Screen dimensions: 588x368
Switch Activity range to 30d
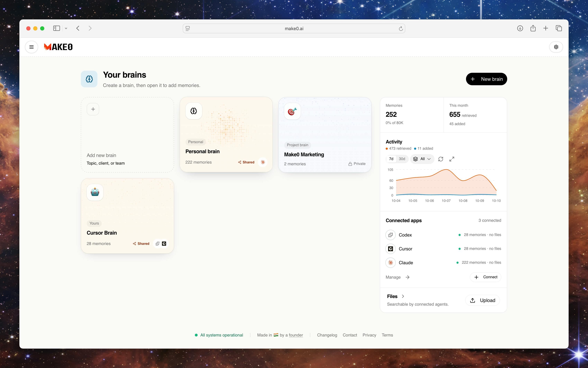coord(402,159)
